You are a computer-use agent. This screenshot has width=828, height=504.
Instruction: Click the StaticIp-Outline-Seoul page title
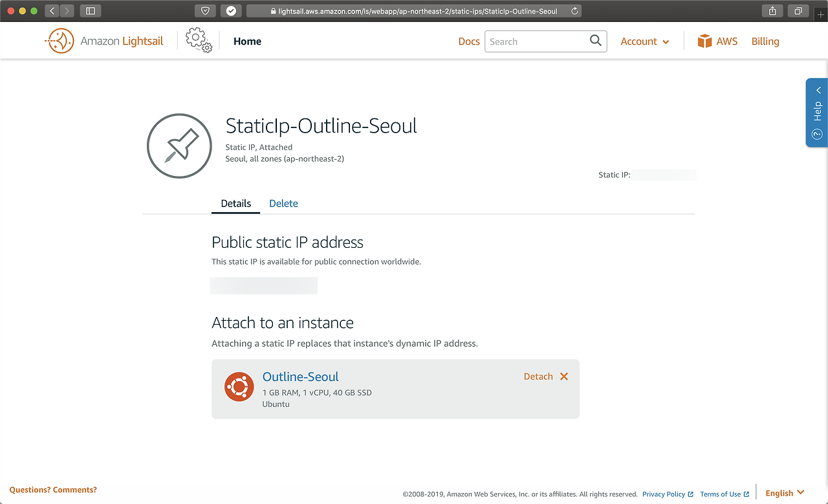pyautogui.click(x=321, y=126)
